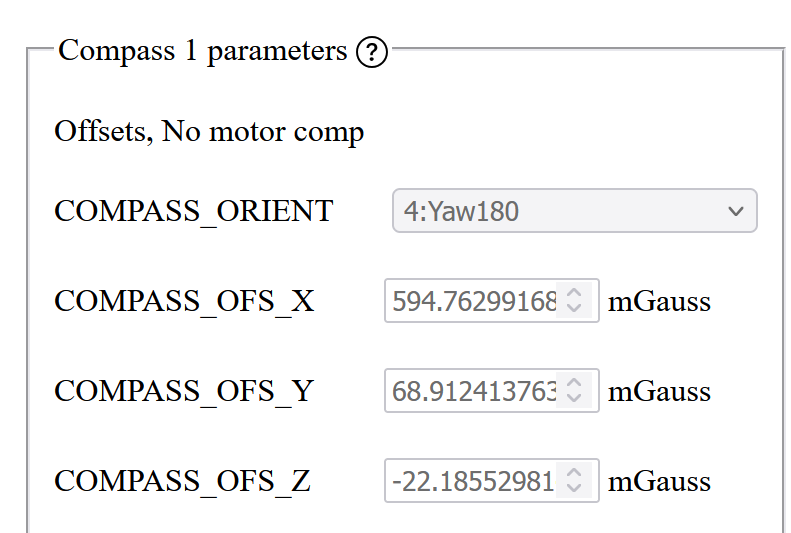The image size is (791, 533).
Task: Step COMPASS_OFS_Z up with the spinner
Action: click(x=574, y=472)
